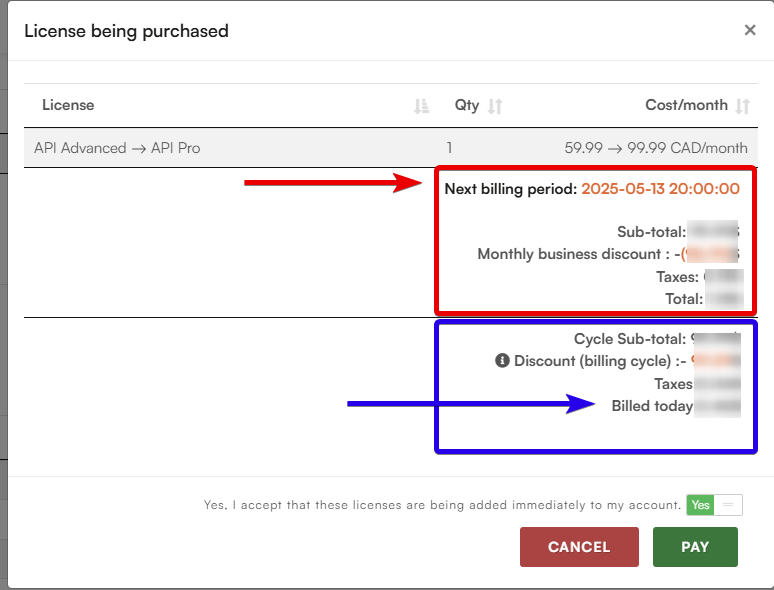The image size is (774, 590).
Task: Click the next billing date 2025-05-13 20:00:00
Action: pyautogui.click(x=660, y=189)
